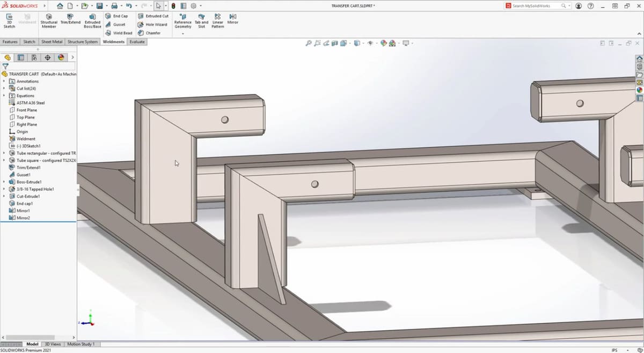The height and width of the screenshot is (353, 644).
Task: Switch to the PropertyManager tab
Action: pyautogui.click(x=21, y=57)
